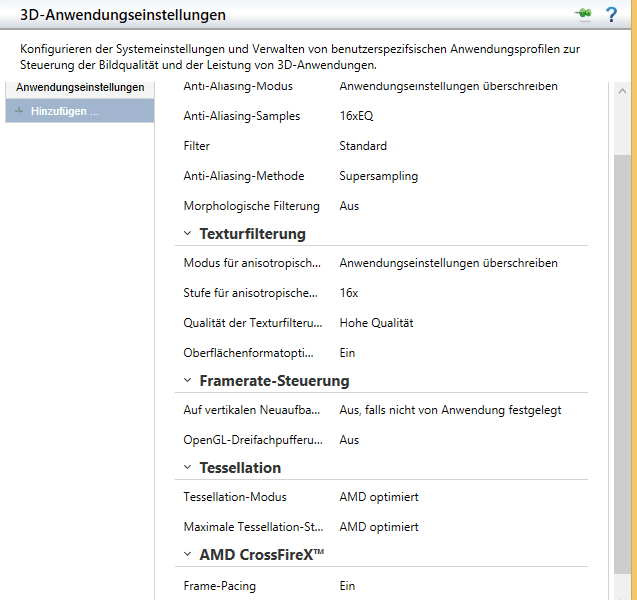Screen dimensions: 637x600
Task: Open Tessellation-Modus value AMD optimiert
Action: coord(379,497)
